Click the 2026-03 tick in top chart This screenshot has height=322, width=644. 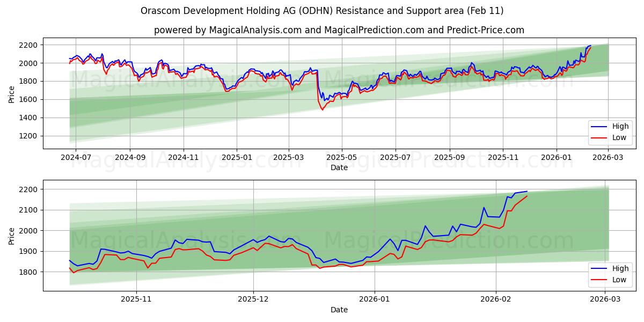coord(608,157)
